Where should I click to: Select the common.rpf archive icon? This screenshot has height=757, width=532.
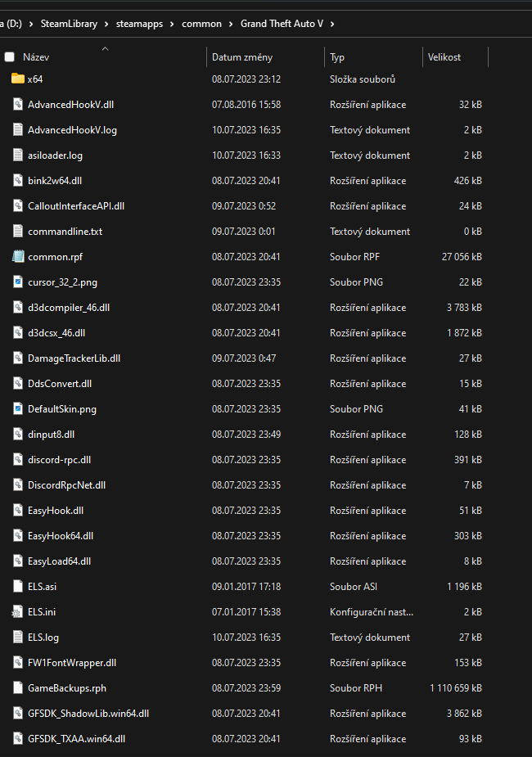tap(18, 256)
